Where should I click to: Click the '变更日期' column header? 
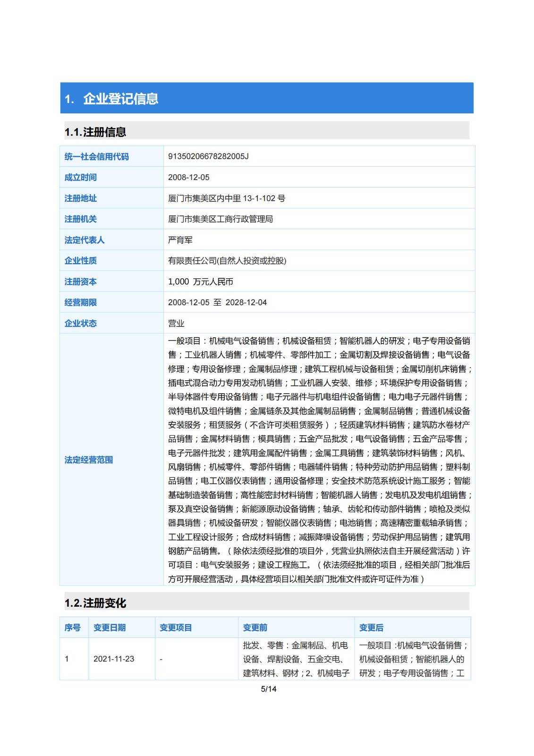pyautogui.click(x=110, y=627)
